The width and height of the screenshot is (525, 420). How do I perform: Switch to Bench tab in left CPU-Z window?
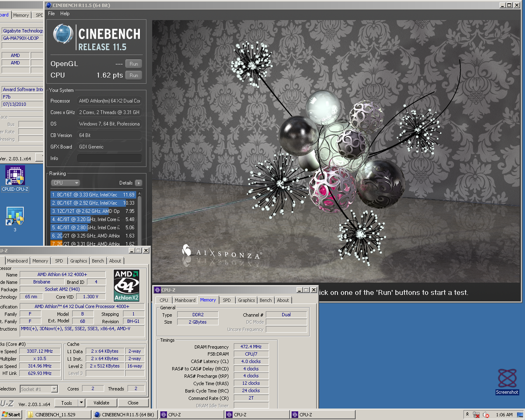pyautogui.click(x=98, y=261)
